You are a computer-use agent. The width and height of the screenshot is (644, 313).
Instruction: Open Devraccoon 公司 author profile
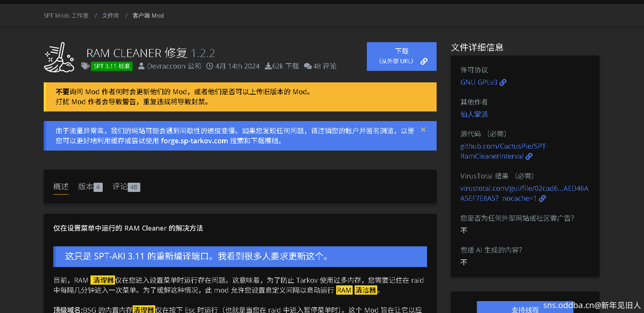click(174, 66)
